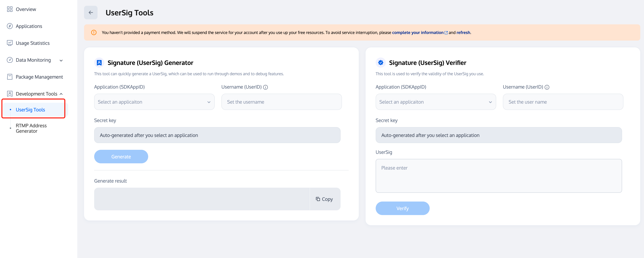Click the Package Management icon
Image resolution: width=644 pixels, height=258 pixels.
pos(10,77)
